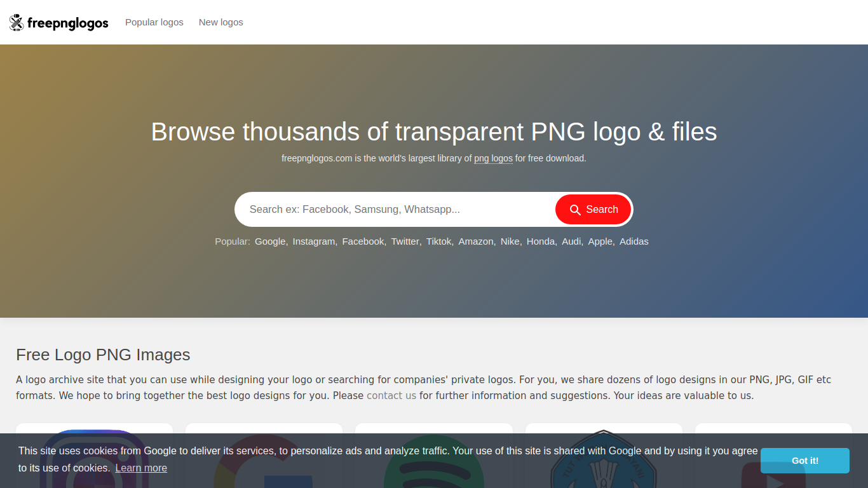This screenshot has width=868, height=488.
Task: Click the freepnglogos site logo
Action: (x=59, y=23)
